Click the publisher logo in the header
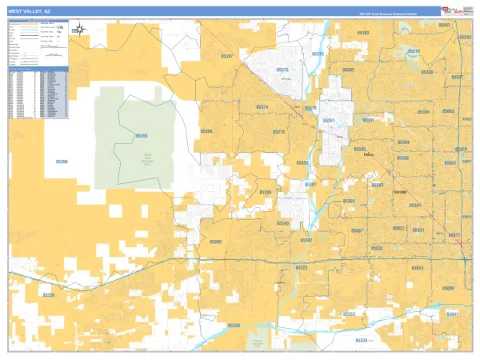The height and width of the screenshot is (360, 480). click(x=457, y=11)
